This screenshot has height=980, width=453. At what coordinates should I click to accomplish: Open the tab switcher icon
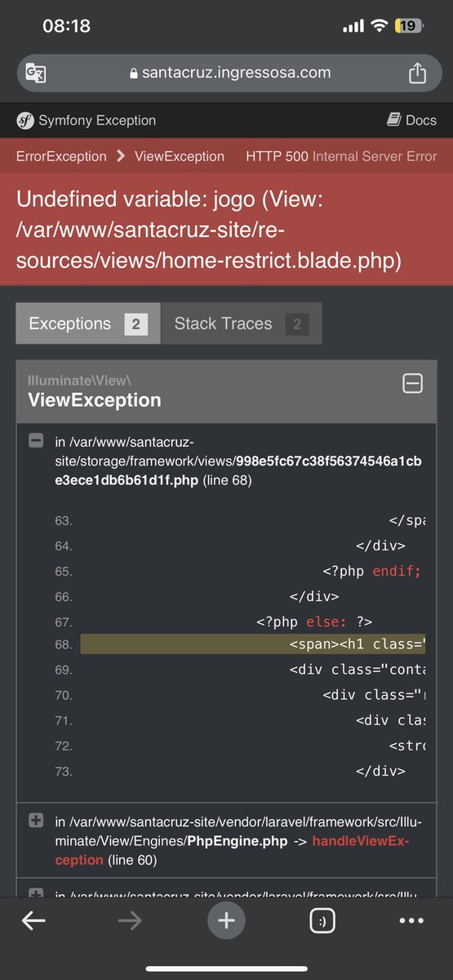(x=323, y=920)
